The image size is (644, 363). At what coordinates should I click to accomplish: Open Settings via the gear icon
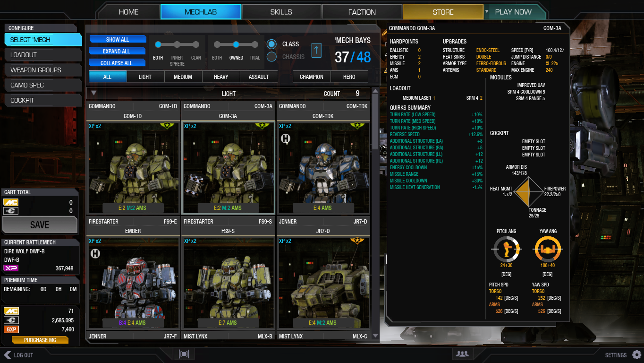point(636,354)
